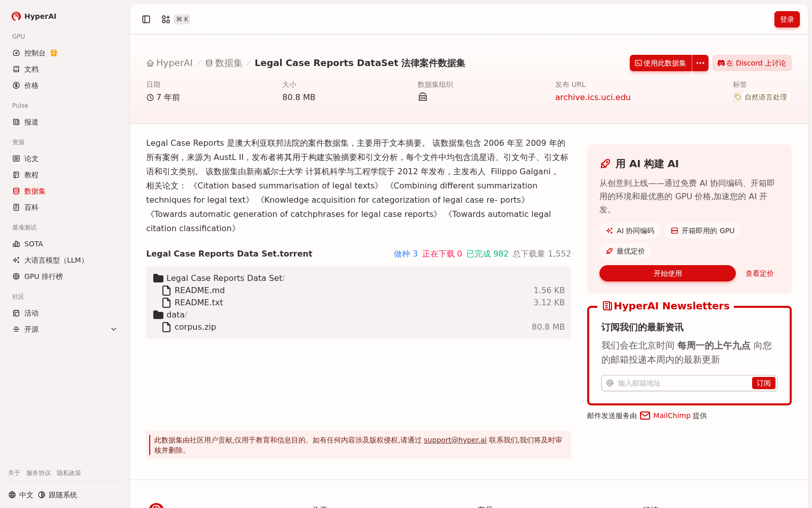The width and height of the screenshot is (812, 508).
Task: Click the HyperAI Newsletters icon
Action: (x=607, y=306)
